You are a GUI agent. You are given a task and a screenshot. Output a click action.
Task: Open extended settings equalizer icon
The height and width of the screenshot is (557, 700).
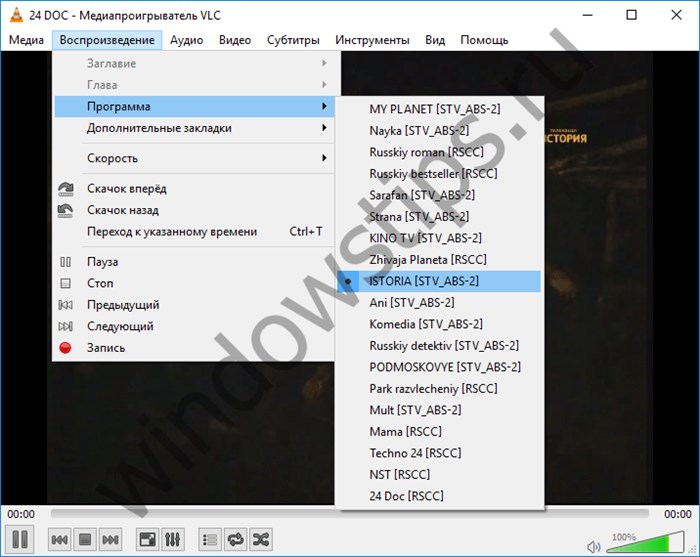click(172, 540)
